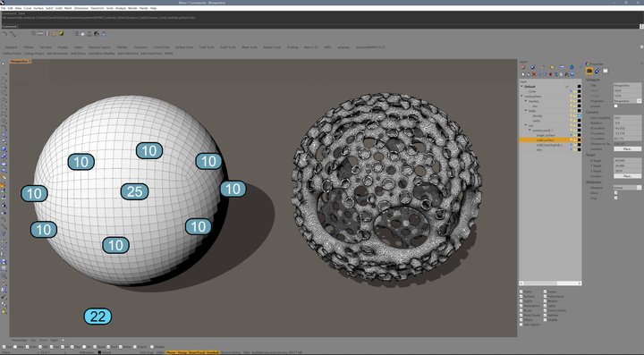The image size is (644, 355).
Task: Toggle the Mid osnap checkbox
Action: tap(40, 347)
